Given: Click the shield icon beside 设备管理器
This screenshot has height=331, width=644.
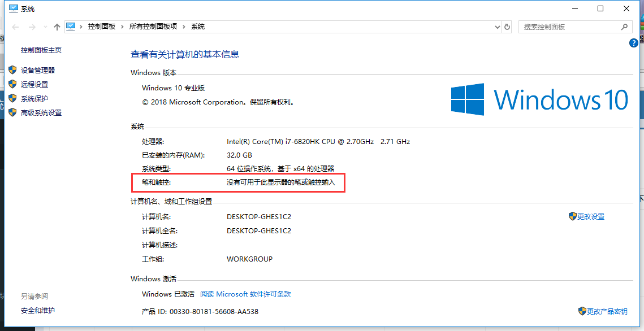Looking at the screenshot, I should (13, 70).
